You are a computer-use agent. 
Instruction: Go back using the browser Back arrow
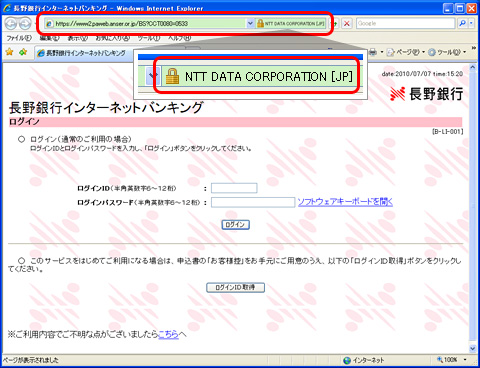coord(11,24)
